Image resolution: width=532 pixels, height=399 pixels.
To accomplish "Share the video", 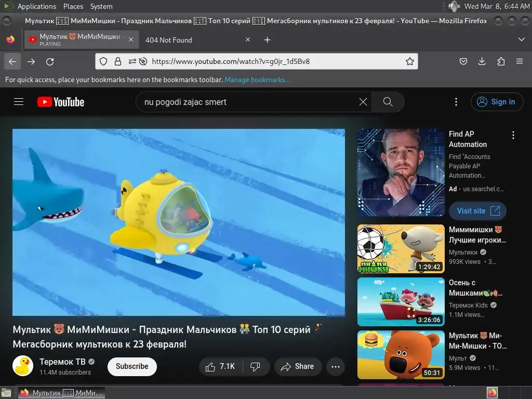I will point(298,366).
